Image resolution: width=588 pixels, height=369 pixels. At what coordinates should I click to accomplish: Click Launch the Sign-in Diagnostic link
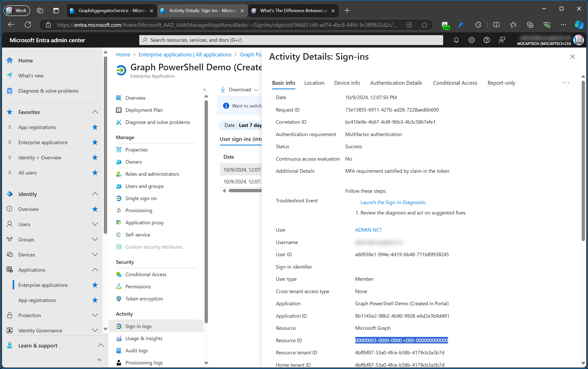393,202
